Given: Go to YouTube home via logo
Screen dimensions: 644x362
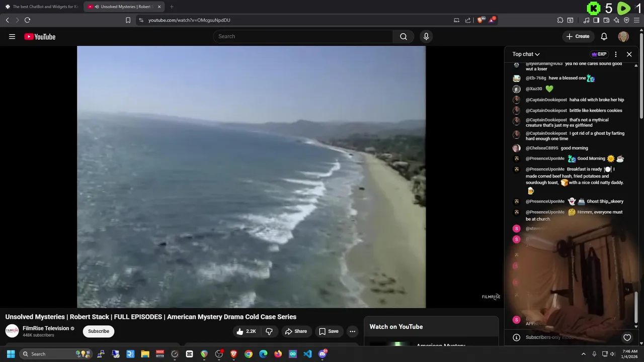Looking at the screenshot, I should pos(40,36).
